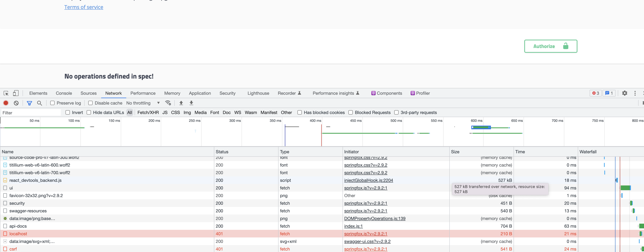644x252 pixels.
Task: Select the swagger-resources request row
Action: tap(322, 211)
